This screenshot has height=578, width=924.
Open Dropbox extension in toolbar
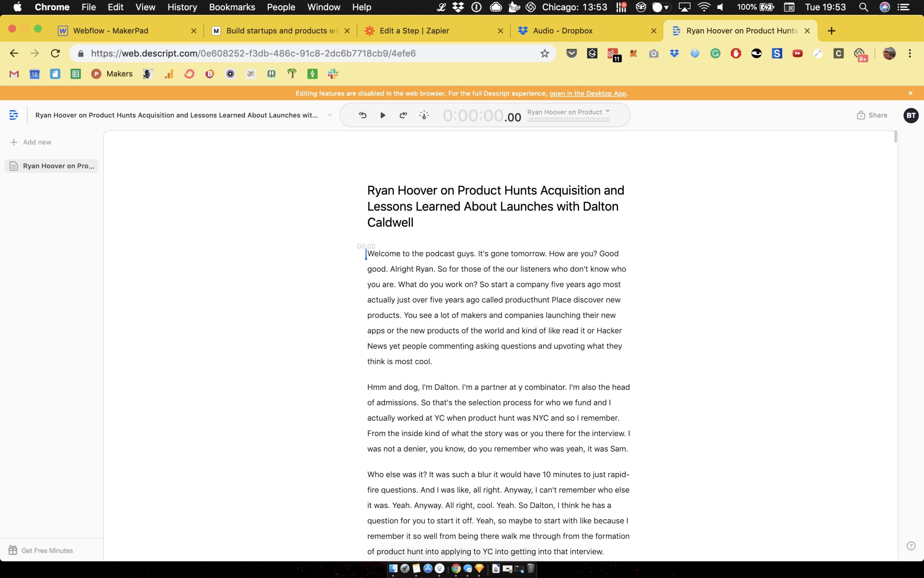coord(674,53)
